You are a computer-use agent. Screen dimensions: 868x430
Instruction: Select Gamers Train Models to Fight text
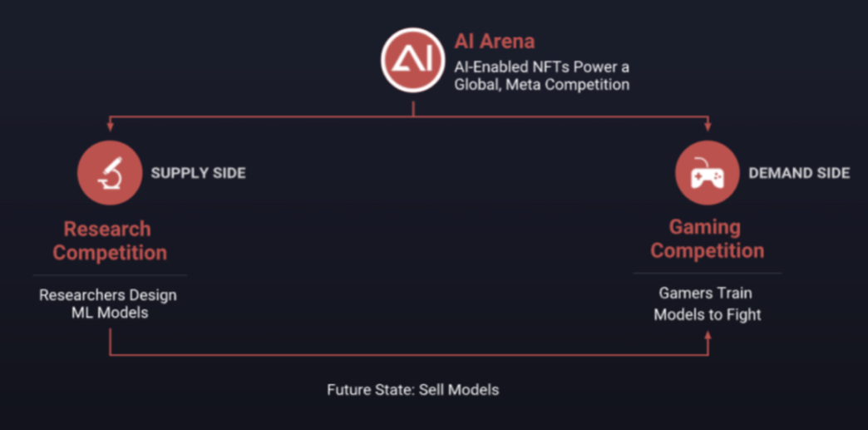coord(707,304)
